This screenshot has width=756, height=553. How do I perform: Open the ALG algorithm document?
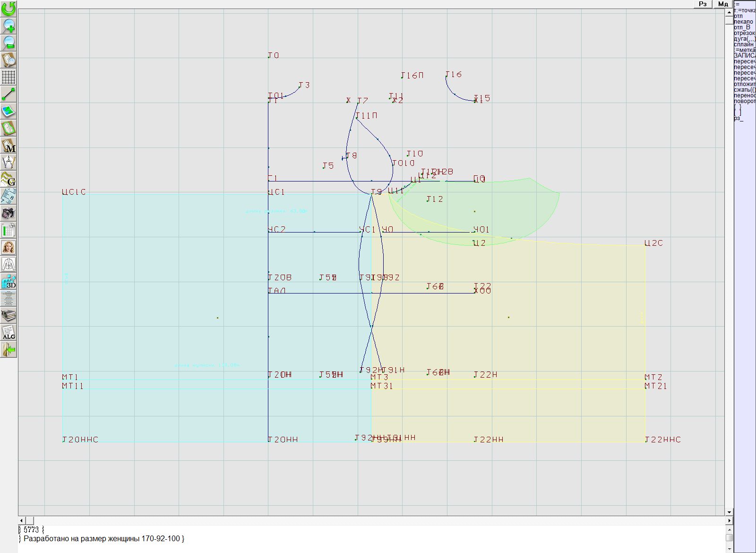pyautogui.click(x=9, y=332)
